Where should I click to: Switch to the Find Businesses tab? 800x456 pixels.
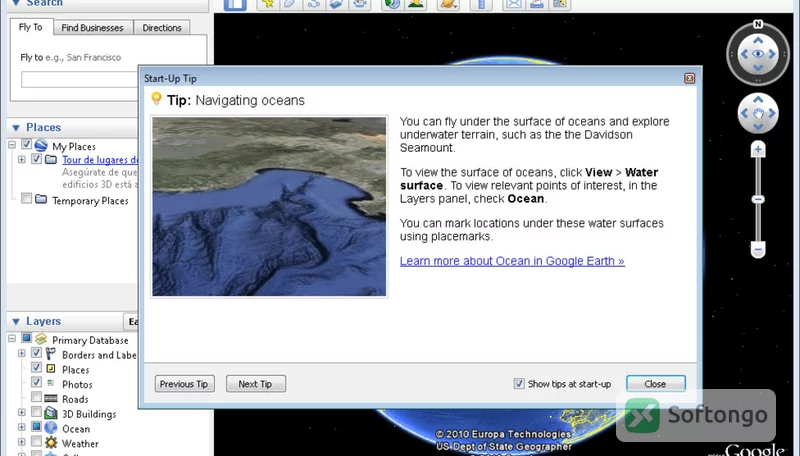tap(92, 28)
